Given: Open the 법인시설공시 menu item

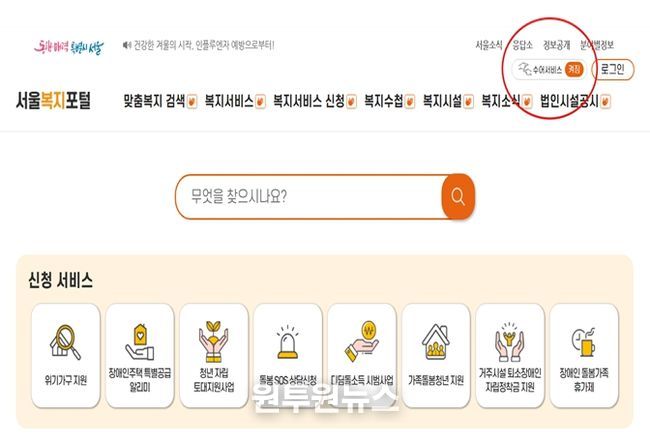Looking at the screenshot, I should (569, 101).
